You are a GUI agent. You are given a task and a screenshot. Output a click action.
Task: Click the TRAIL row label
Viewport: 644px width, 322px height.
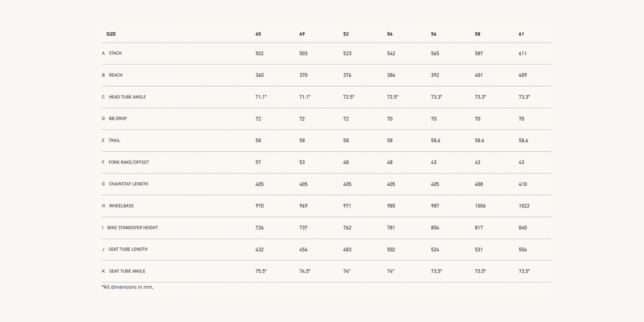pyautogui.click(x=114, y=141)
